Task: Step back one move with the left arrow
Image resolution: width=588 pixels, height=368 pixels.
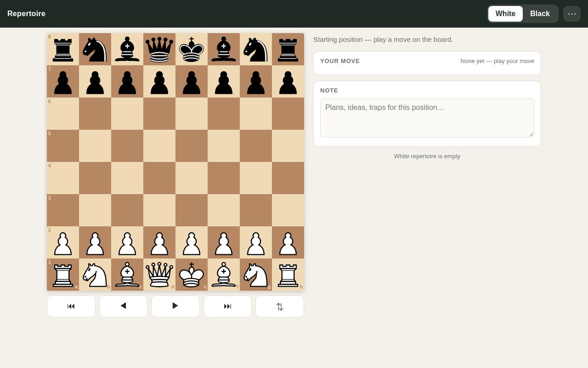Action: [x=123, y=306]
